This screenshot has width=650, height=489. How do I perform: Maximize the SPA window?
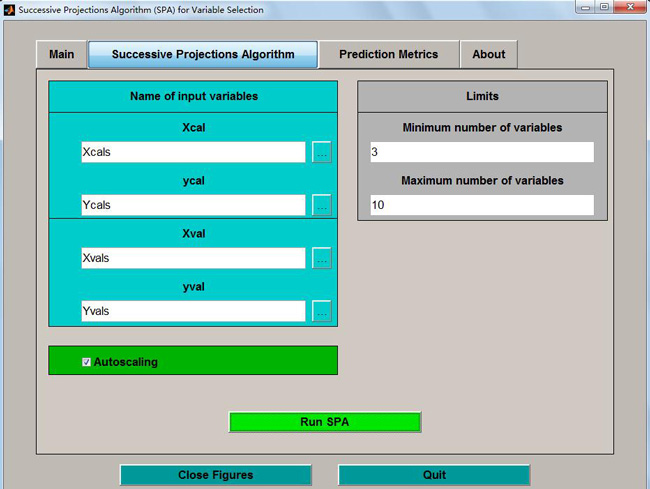tap(604, 8)
